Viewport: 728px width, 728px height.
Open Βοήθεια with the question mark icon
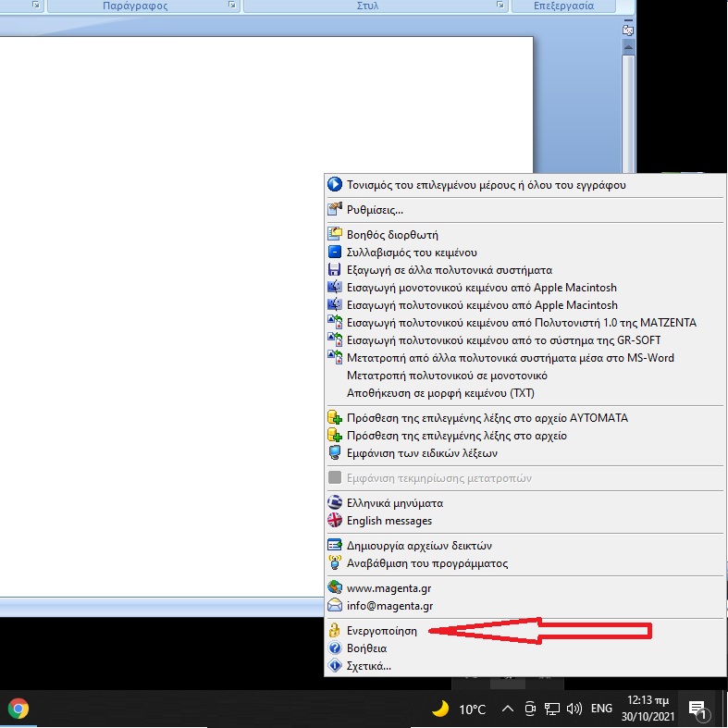366,648
